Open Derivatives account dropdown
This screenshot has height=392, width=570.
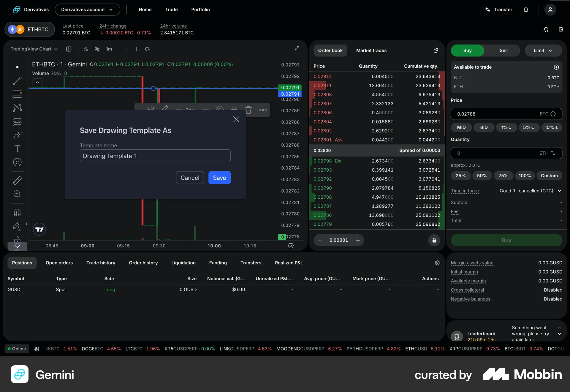pos(87,10)
